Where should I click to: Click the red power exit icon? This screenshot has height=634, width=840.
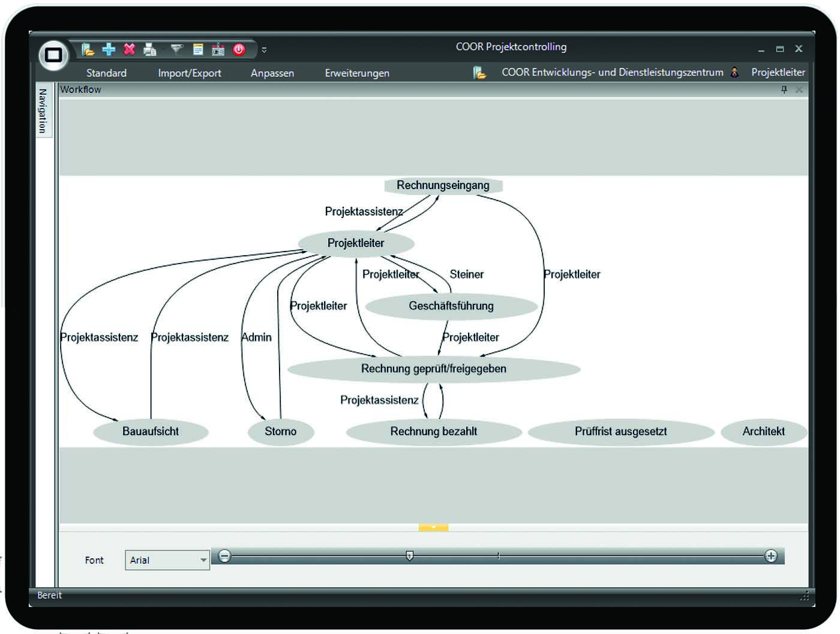pyautogui.click(x=239, y=50)
